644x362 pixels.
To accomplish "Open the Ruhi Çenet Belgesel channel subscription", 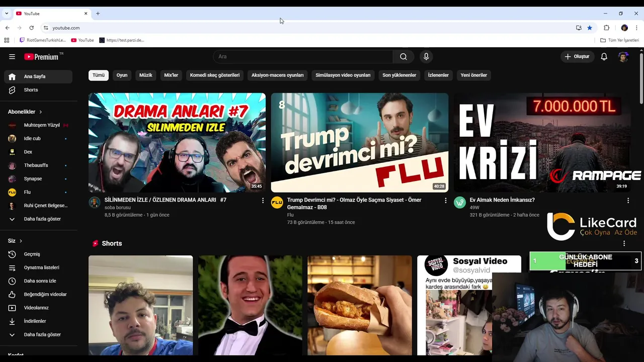I will point(38,206).
